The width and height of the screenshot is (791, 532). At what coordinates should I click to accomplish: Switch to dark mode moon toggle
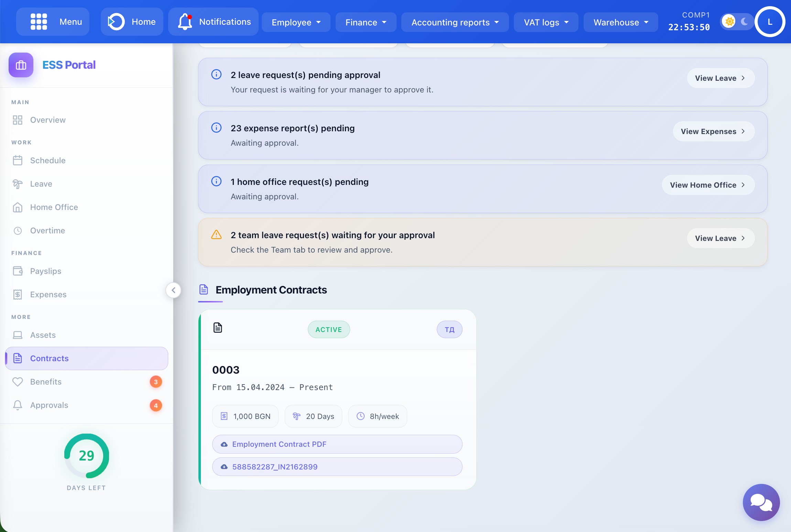[744, 22]
